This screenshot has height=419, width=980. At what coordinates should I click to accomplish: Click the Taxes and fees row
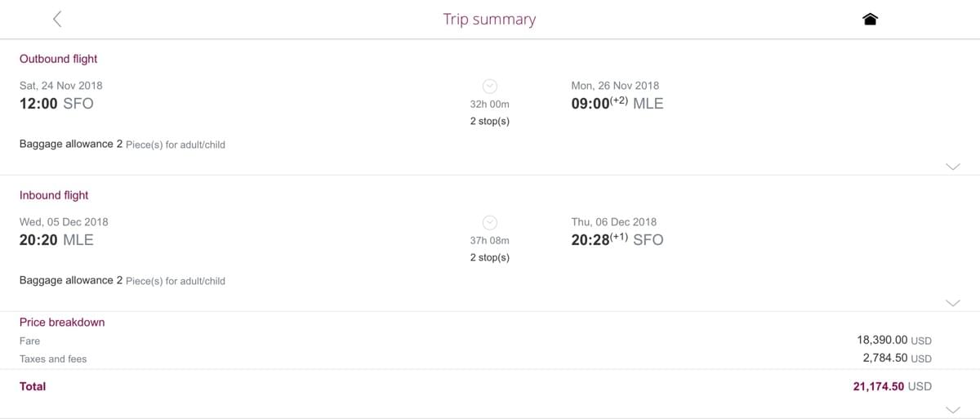(x=475, y=359)
